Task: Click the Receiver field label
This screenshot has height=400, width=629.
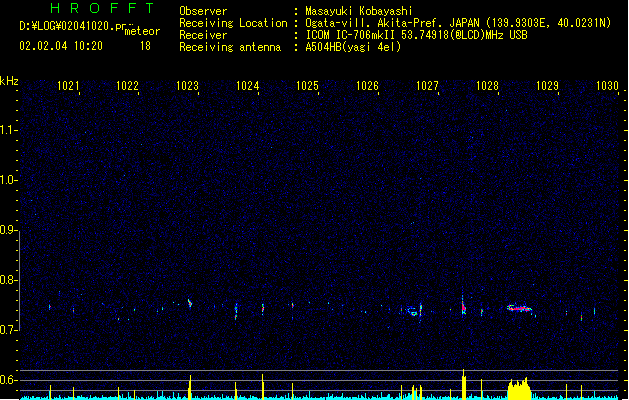Action: (x=203, y=35)
